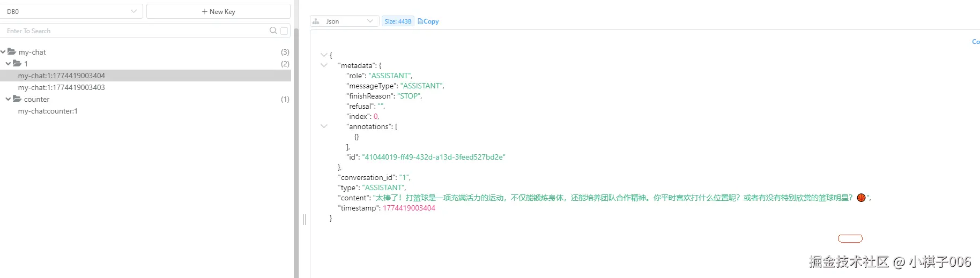The width and height of the screenshot is (980, 278).
Task: Collapse folder 1 chevron
Action: 8,63
